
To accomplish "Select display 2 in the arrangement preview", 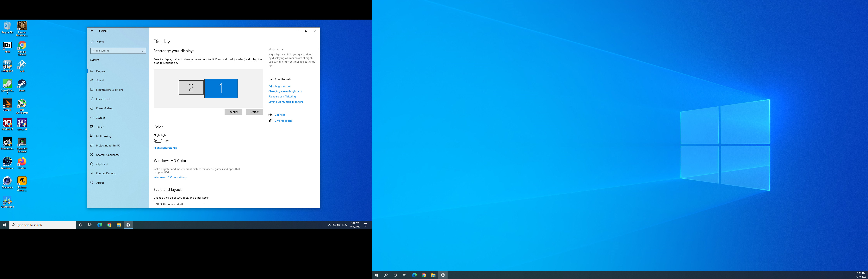I will (191, 87).
